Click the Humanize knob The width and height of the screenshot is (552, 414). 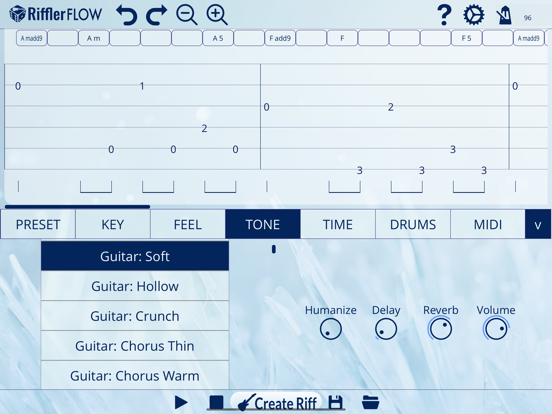click(x=331, y=329)
